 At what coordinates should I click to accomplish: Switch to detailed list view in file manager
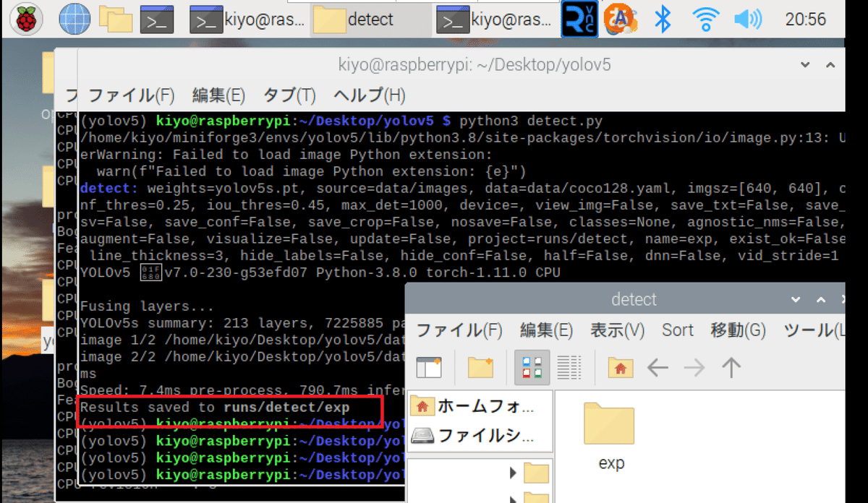(569, 368)
